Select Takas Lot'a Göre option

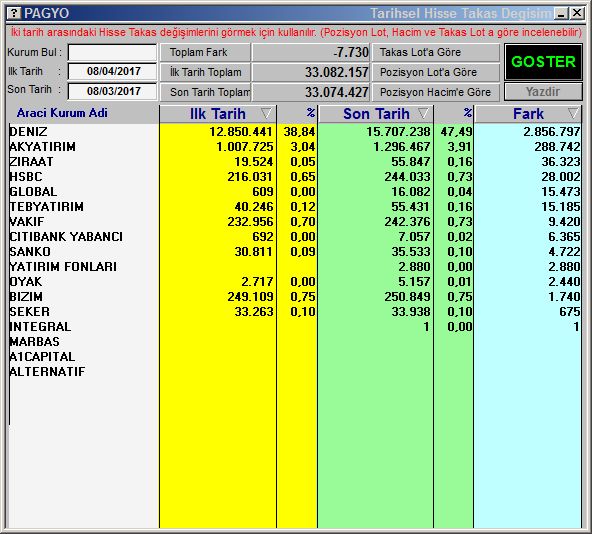click(436, 52)
